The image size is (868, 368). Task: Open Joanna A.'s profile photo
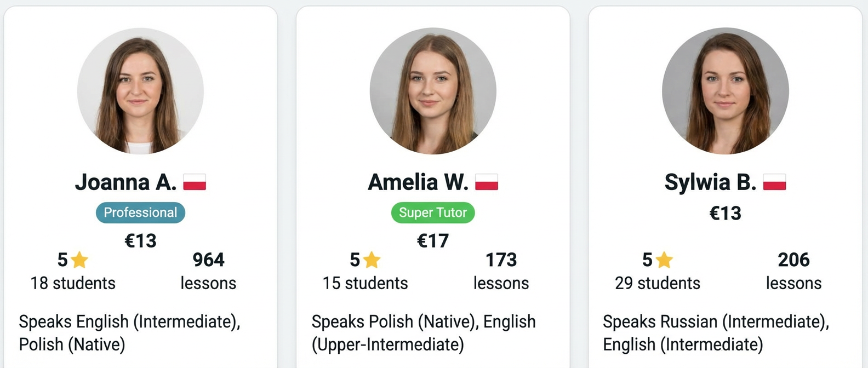(x=140, y=91)
